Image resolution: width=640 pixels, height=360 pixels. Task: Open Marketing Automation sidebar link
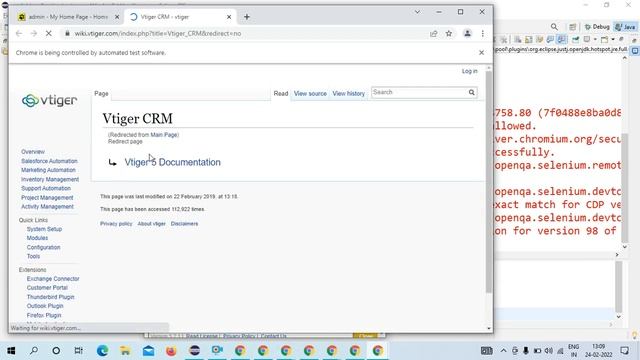click(x=49, y=170)
